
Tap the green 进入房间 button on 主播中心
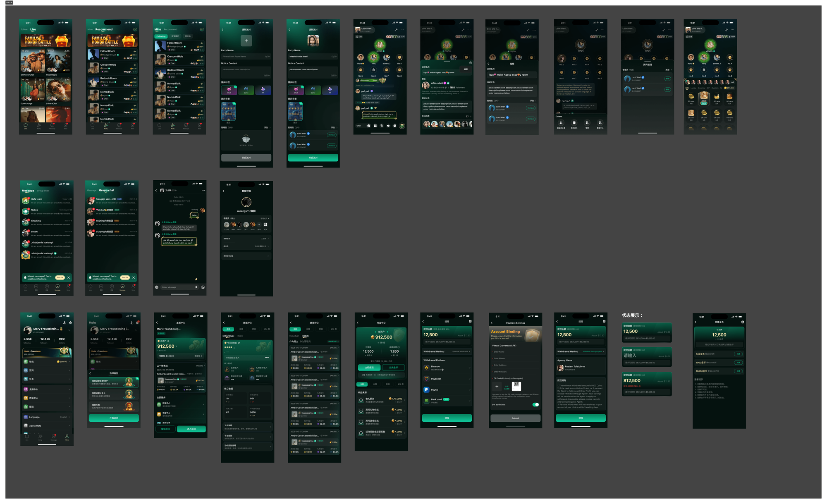[191, 429]
